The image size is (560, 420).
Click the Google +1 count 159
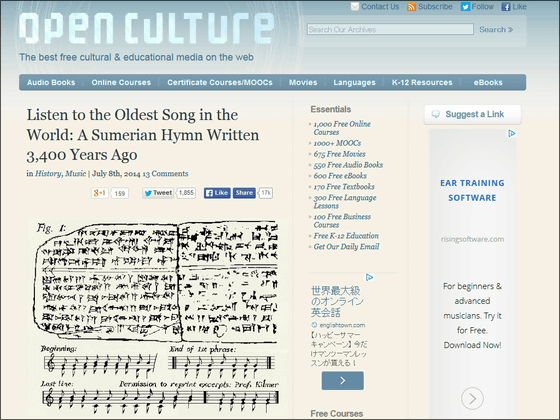pos(120,194)
